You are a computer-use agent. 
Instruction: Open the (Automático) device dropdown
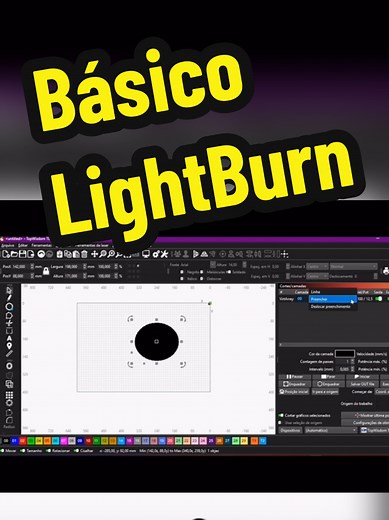(331, 430)
